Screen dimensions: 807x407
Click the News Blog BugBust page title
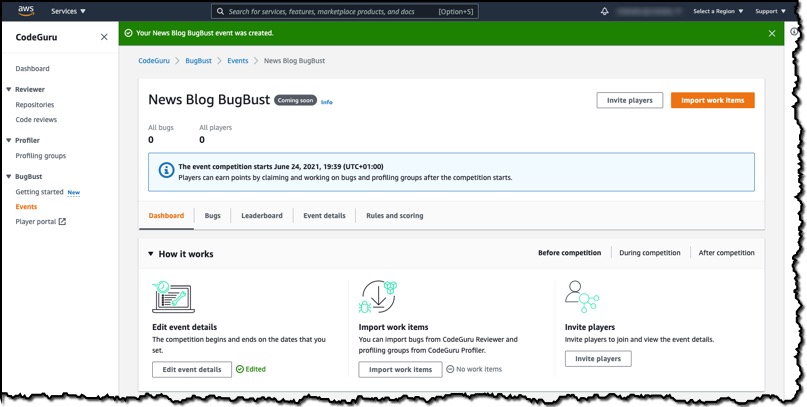[209, 100]
